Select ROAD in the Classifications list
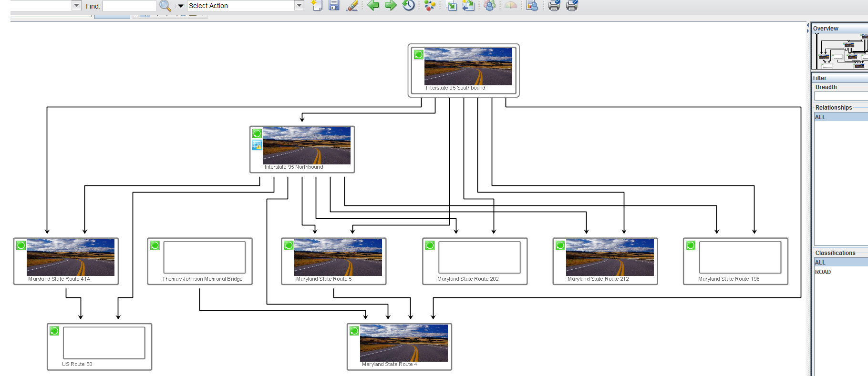This screenshot has width=868, height=376. (823, 272)
